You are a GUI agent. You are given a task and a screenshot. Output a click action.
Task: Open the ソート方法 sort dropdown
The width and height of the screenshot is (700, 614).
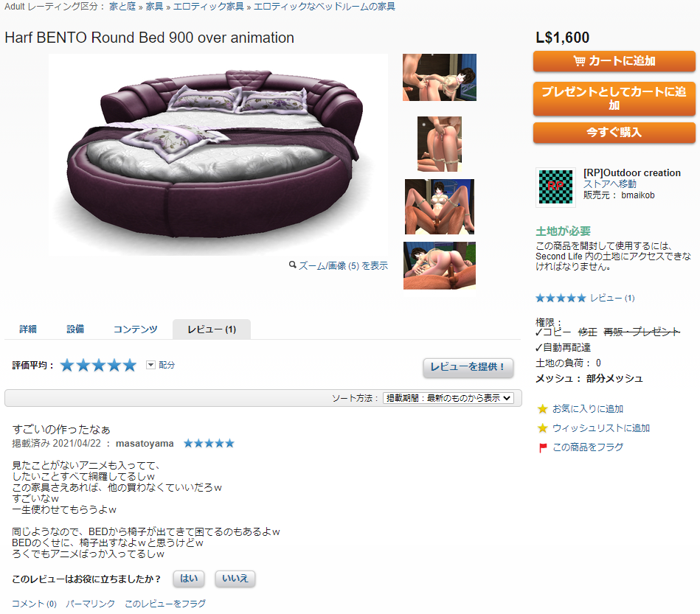448,398
